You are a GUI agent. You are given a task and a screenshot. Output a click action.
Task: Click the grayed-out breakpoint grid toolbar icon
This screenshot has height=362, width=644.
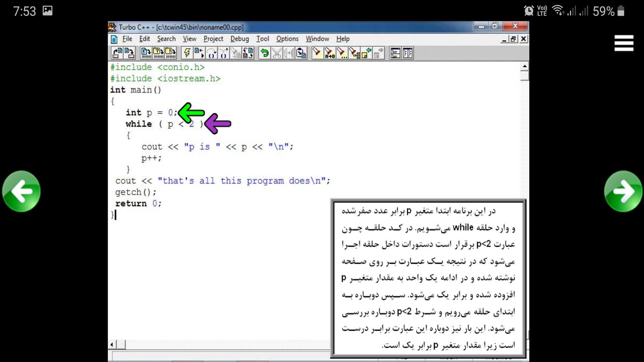(235, 53)
